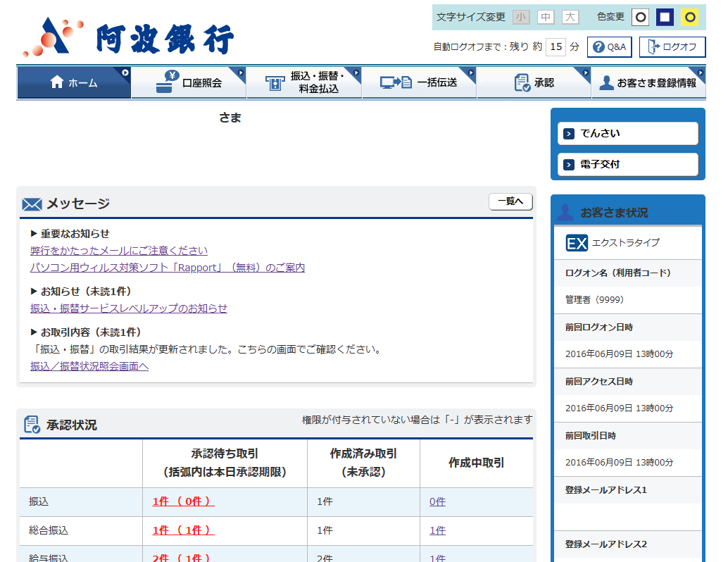Screen dimensions: 728x562
Task: Open the でんさい button
Action: pos(627,133)
